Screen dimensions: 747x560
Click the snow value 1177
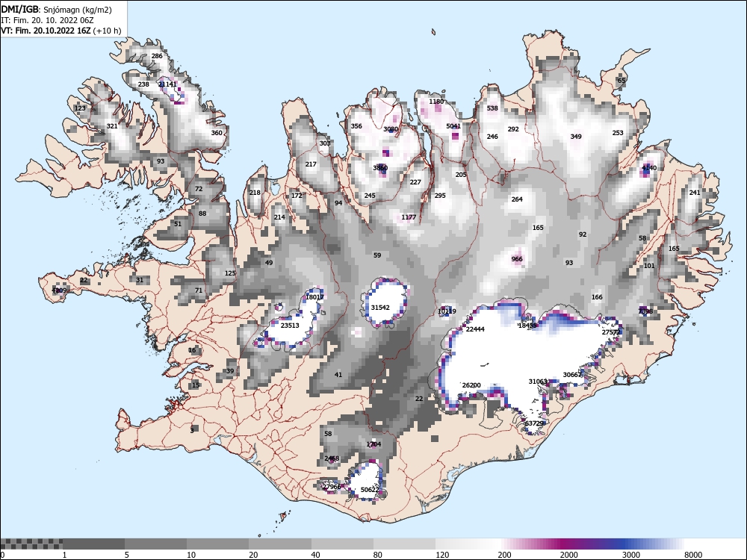point(409,217)
